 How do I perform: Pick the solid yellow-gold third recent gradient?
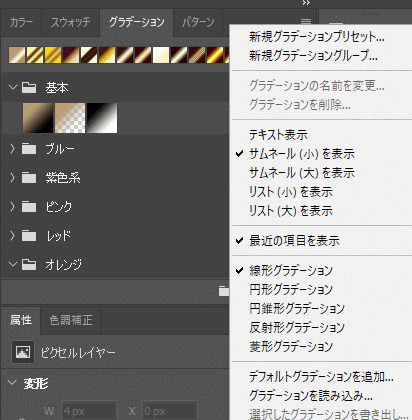[x=53, y=55]
